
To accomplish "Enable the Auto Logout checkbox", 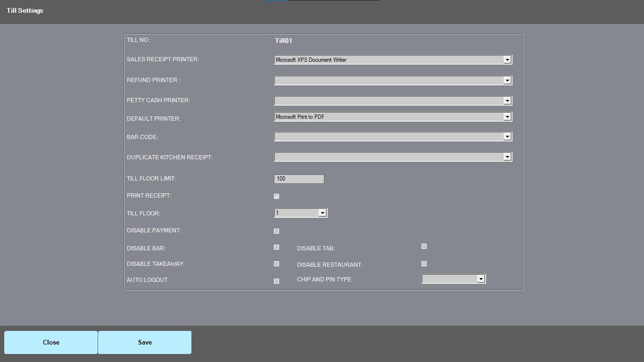I will tap(276, 281).
